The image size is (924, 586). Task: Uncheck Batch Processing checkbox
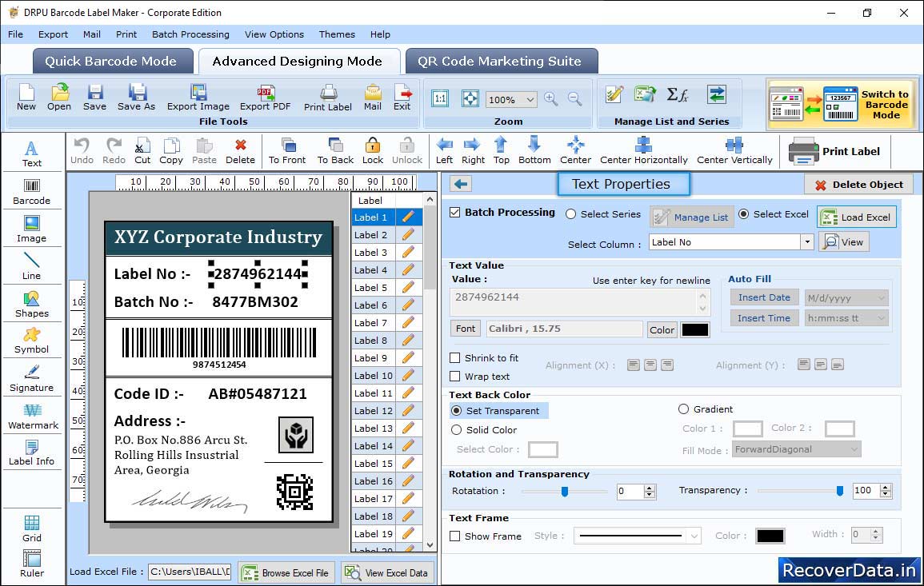pyautogui.click(x=455, y=213)
